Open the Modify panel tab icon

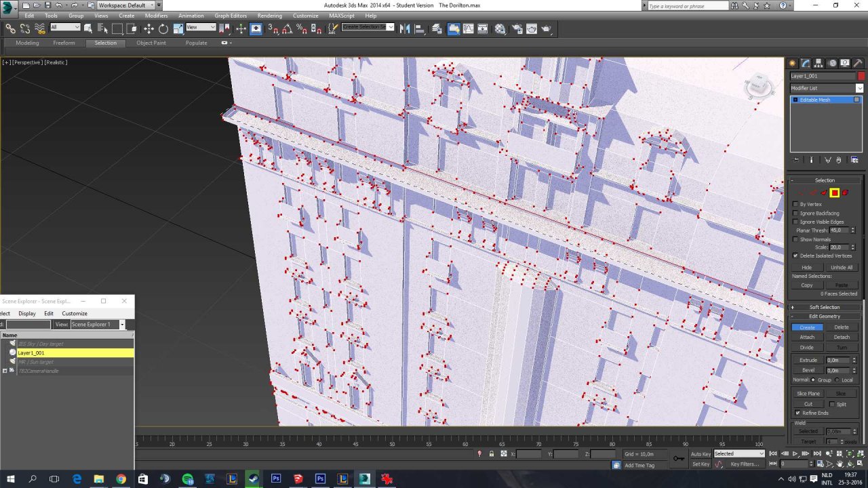click(806, 63)
